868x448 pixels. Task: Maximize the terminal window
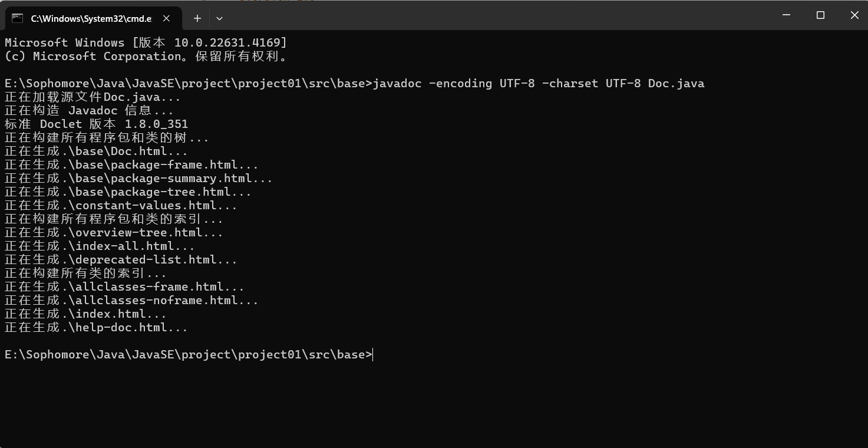click(x=820, y=15)
